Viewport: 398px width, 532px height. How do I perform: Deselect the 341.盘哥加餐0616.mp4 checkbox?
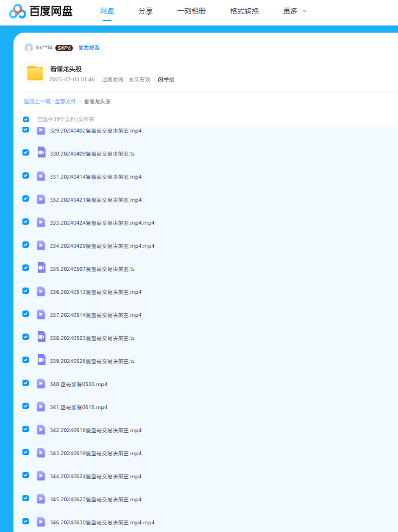click(x=26, y=406)
